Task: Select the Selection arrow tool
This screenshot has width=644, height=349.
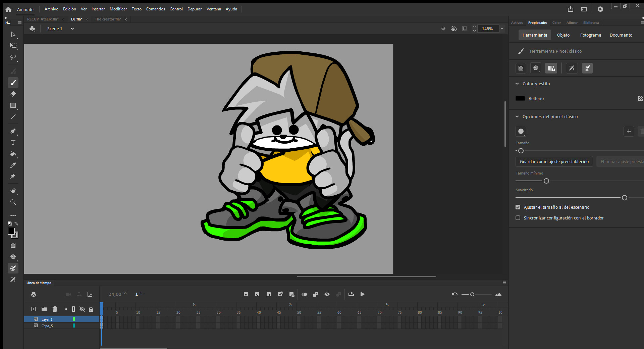Action: tap(13, 35)
